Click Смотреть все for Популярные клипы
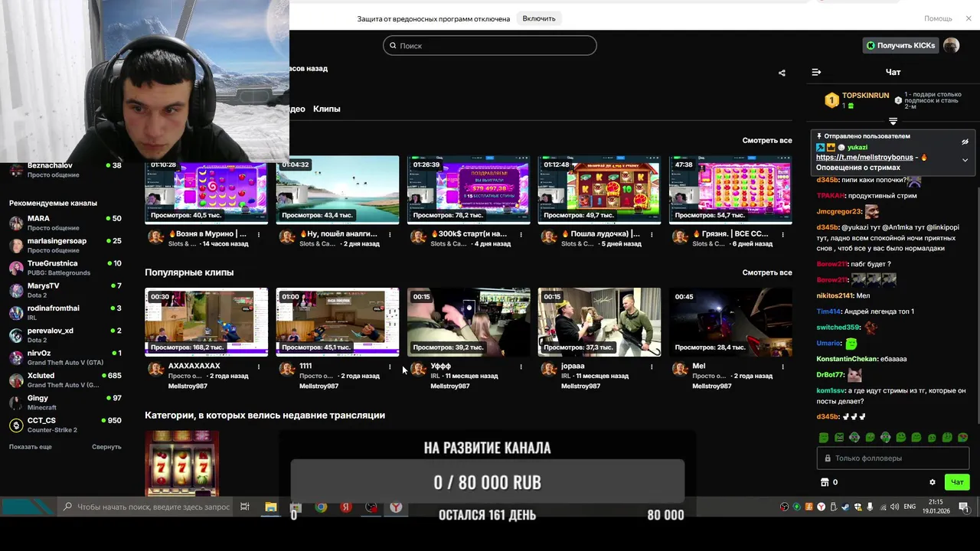Screen dimensions: 980x551 point(767,272)
